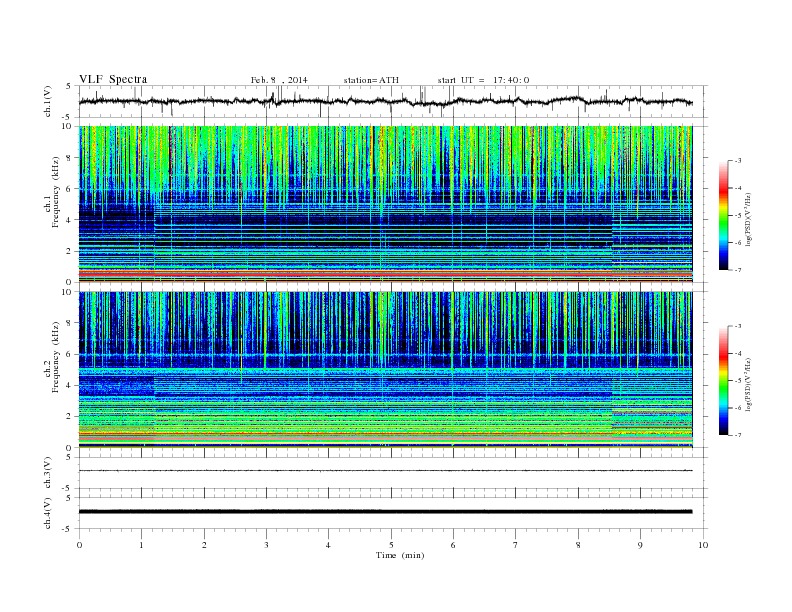Screen dimensions: 792x612
Task: Click the "3" tick on the time axis
Action: click(266, 545)
